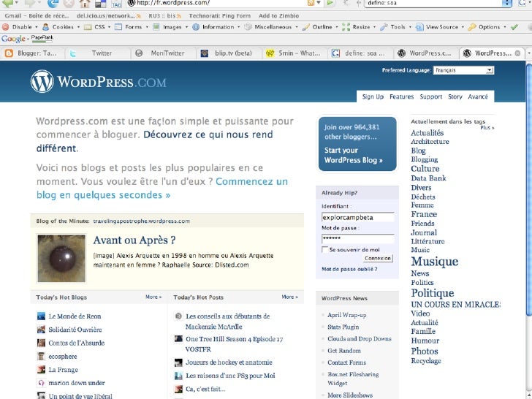The height and width of the screenshot is (399, 532).
Task: Click the PageRank indicator
Action: [42, 39]
